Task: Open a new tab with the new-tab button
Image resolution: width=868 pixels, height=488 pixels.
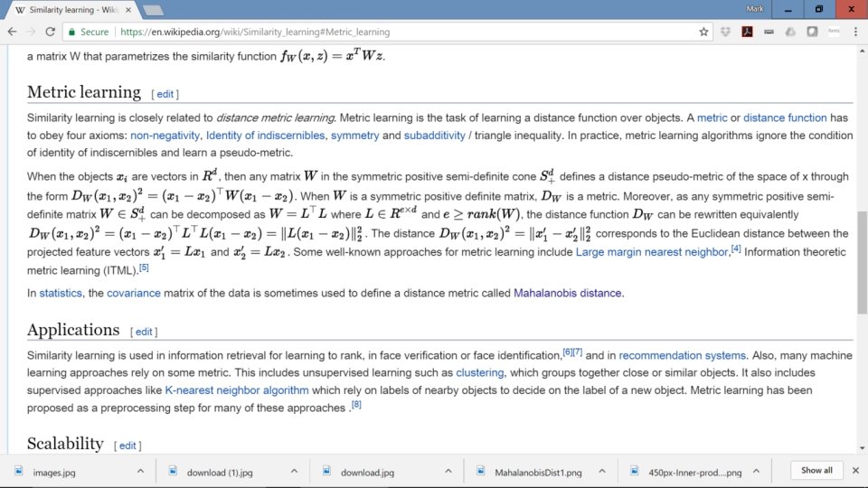Action: coord(153,10)
